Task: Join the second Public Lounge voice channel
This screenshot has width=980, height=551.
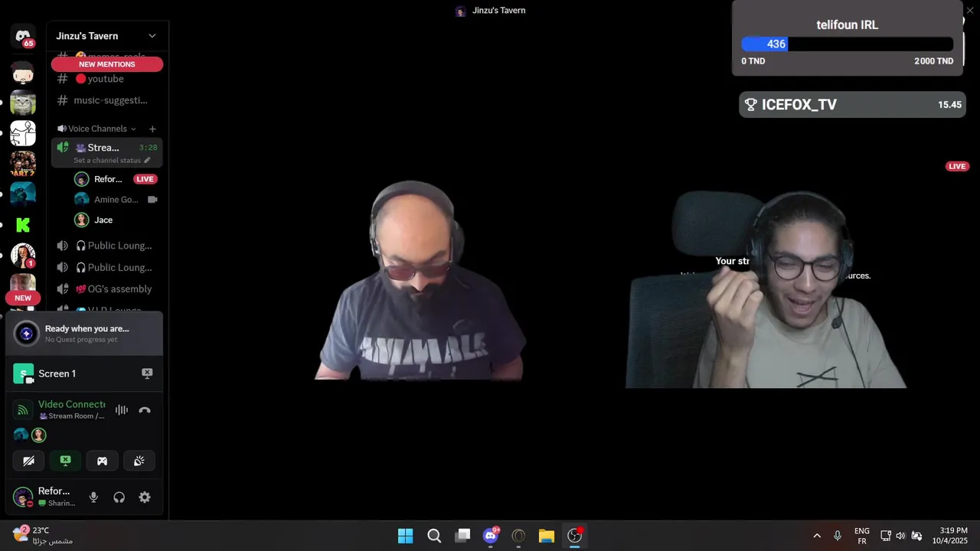Action: pos(107,267)
